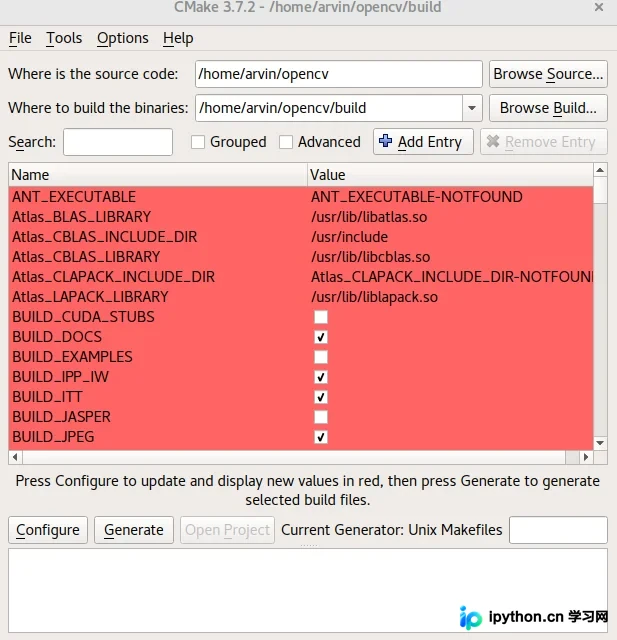The image size is (617, 640).
Task: Expand the build path dropdown arrow
Action: point(472,108)
